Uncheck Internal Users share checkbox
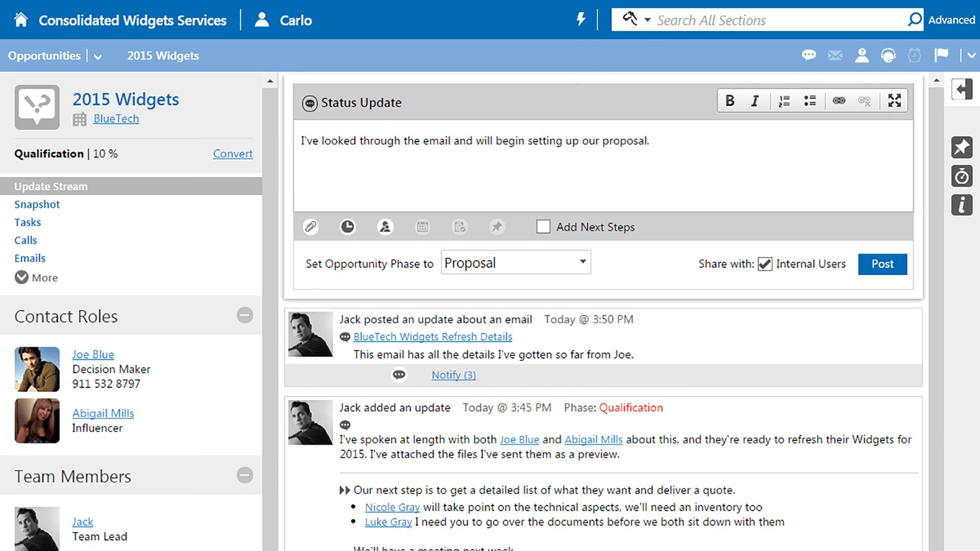This screenshot has height=551, width=980. point(765,264)
